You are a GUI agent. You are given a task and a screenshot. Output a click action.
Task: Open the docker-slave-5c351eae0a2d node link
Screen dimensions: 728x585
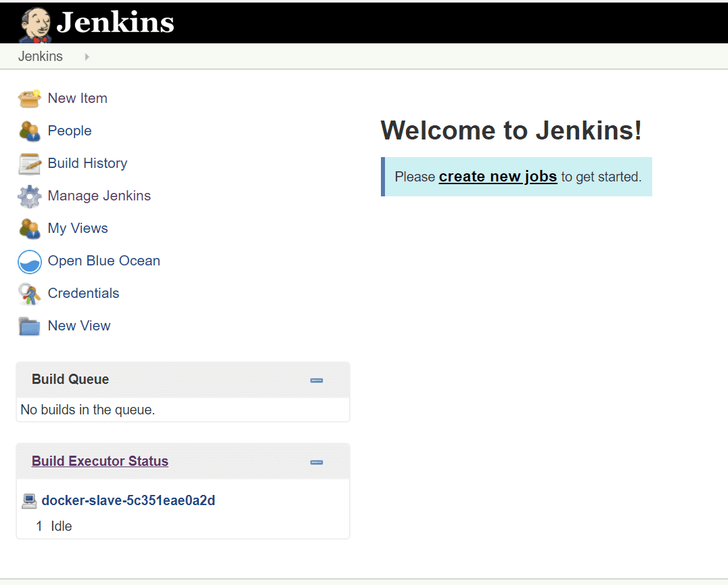pyautogui.click(x=128, y=501)
